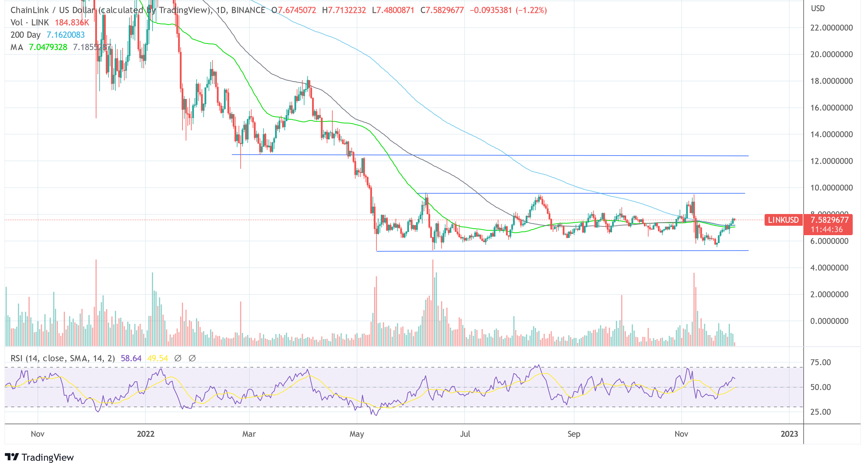Click the open value O7.6745072
The width and height of the screenshot is (868, 470).
(294, 10)
